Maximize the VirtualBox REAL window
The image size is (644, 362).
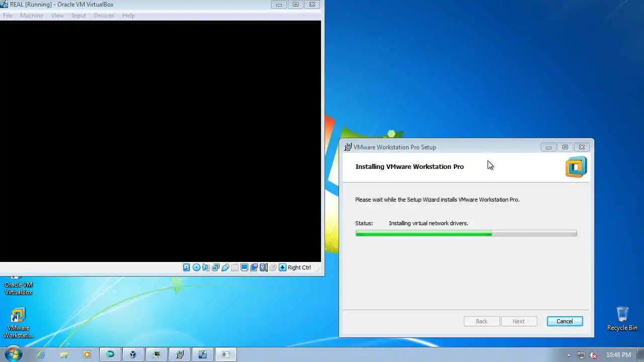pos(295,5)
